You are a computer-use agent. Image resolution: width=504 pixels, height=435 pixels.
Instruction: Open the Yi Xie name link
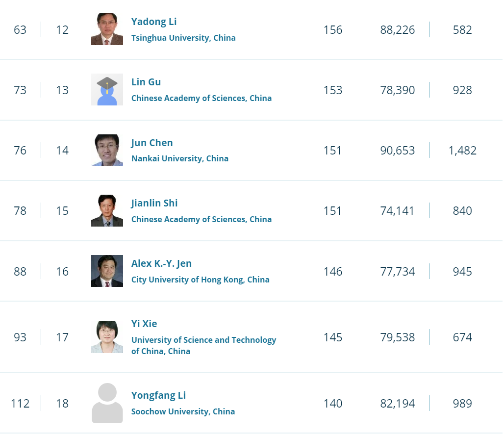tap(144, 324)
